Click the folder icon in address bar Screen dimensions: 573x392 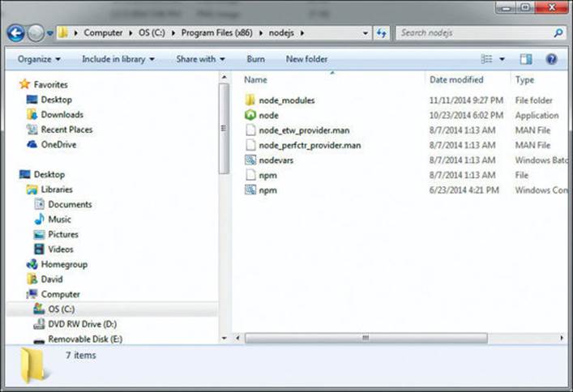coord(63,33)
